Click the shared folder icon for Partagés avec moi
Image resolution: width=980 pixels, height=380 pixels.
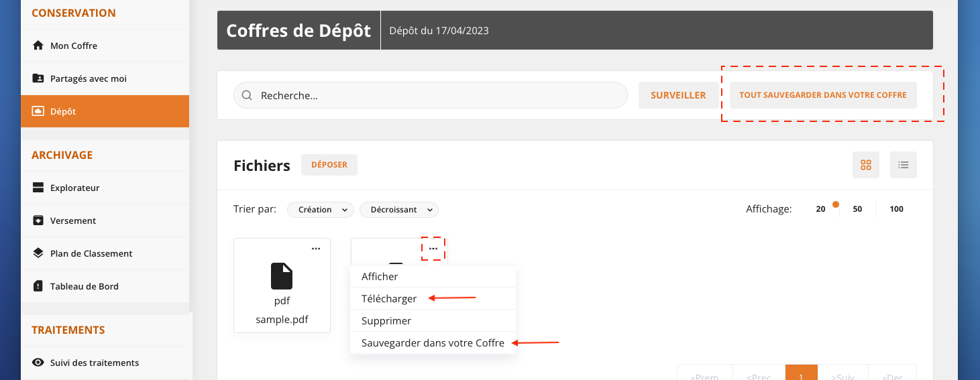(x=38, y=78)
